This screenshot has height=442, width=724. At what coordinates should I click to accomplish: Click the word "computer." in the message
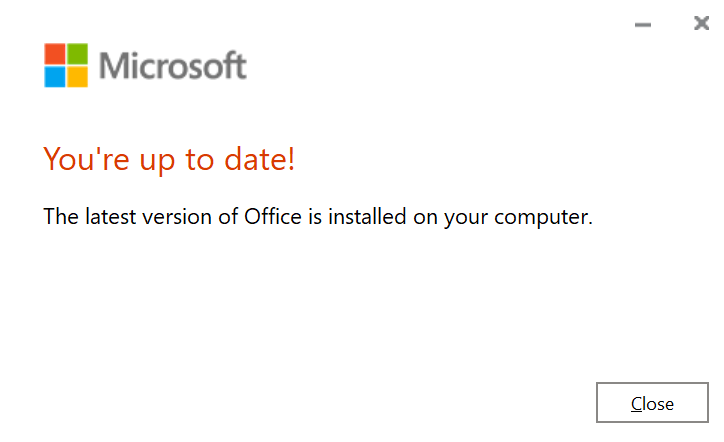pos(549,216)
